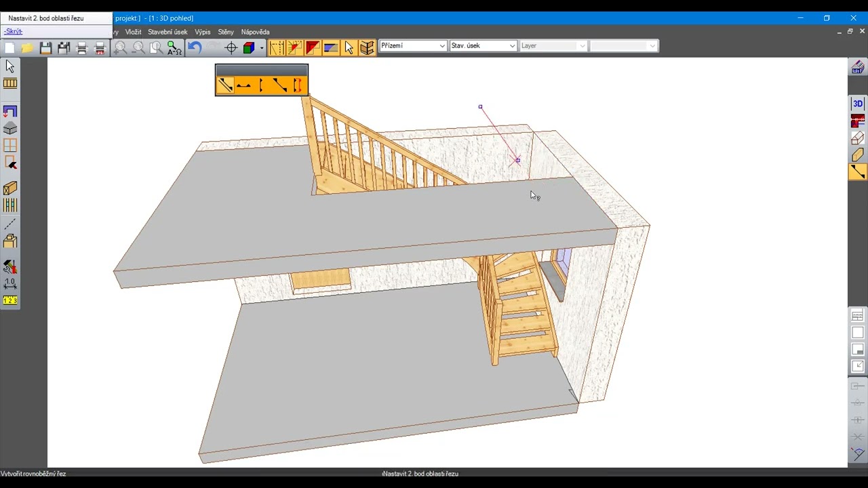Click the angle snap icon at right sidebar bottom

pos(858,453)
